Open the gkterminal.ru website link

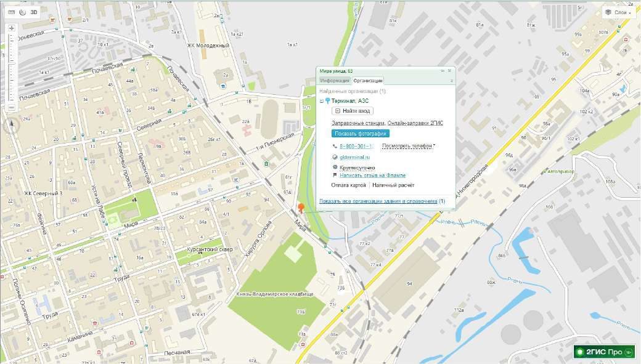click(355, 157)
